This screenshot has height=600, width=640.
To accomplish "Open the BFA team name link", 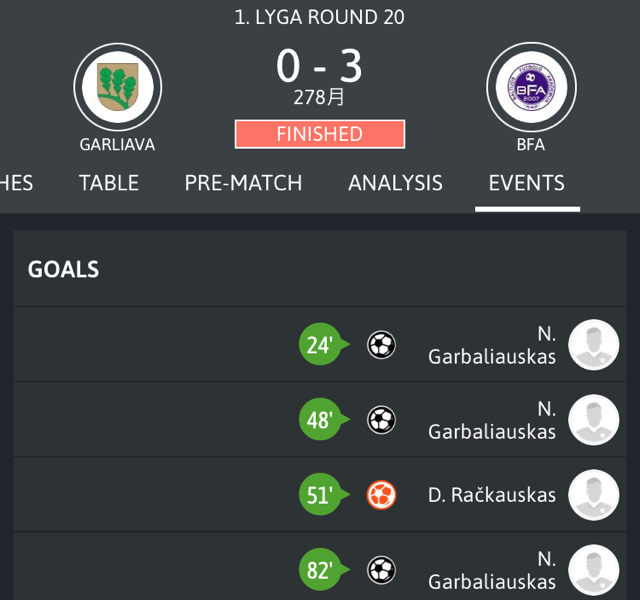I will pos(531,144).
